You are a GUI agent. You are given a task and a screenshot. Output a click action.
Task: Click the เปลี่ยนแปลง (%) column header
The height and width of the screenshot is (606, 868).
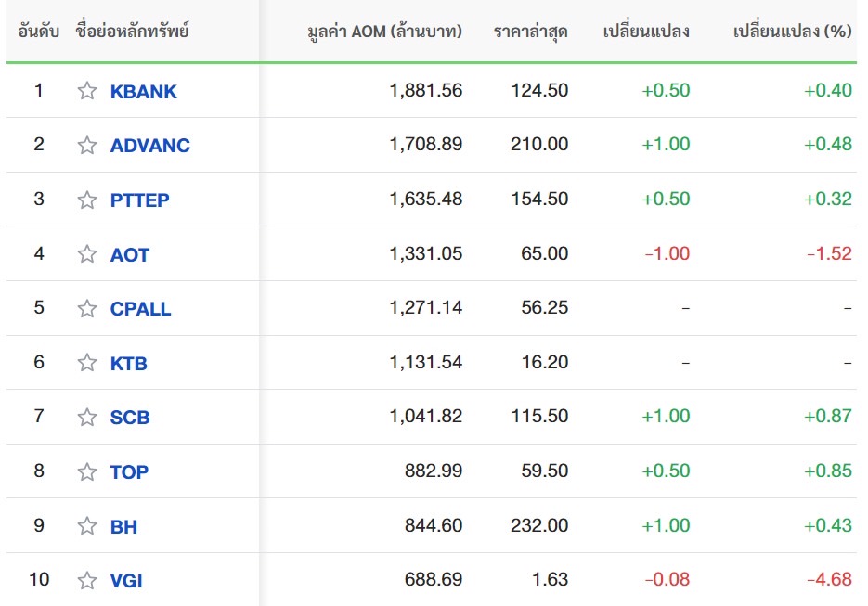tap(792, 32)
